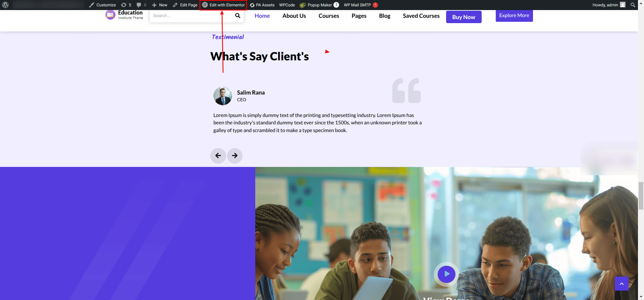Open comments bubble showing 0
Screen dimensions: 644x300
(x=141, y=5)
